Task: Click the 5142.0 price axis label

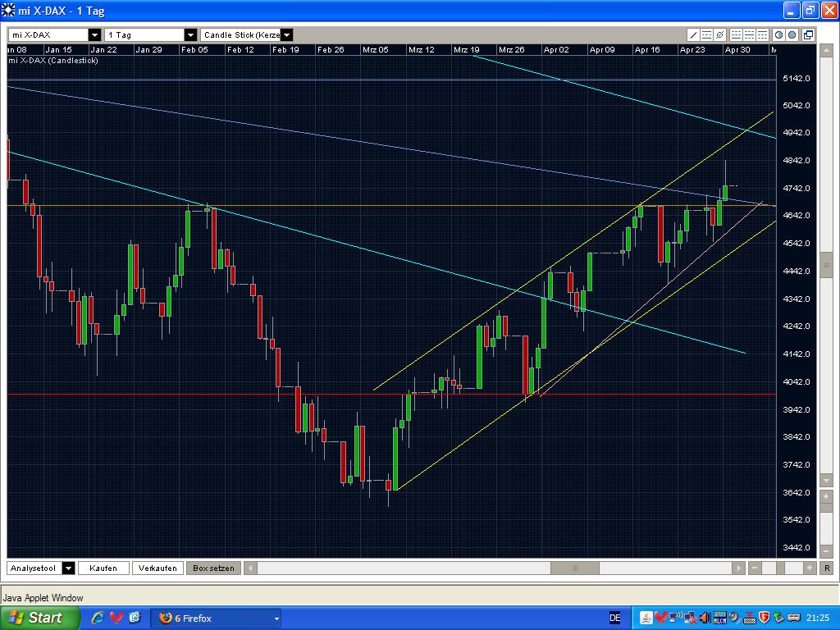Action: point(797,78)
